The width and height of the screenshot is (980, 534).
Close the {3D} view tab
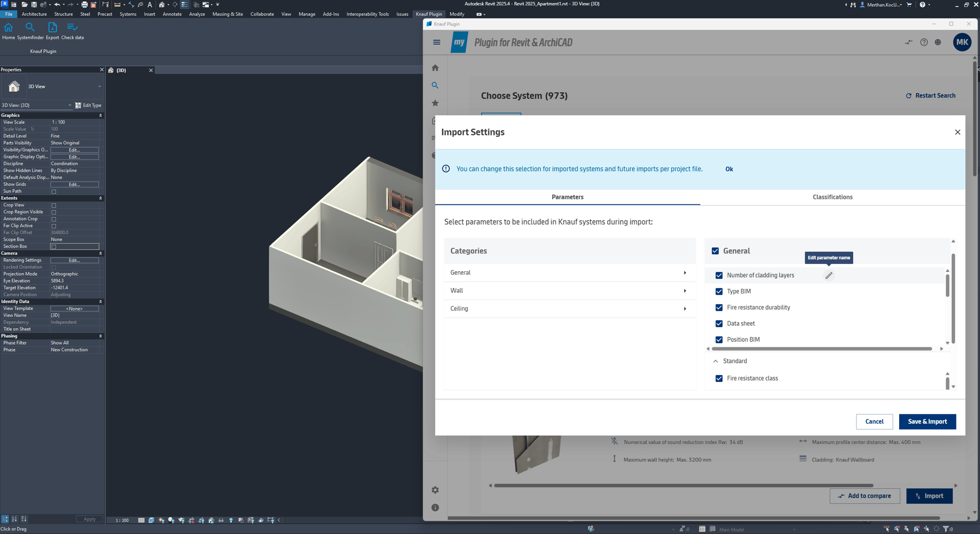click(x=151, y=70)
